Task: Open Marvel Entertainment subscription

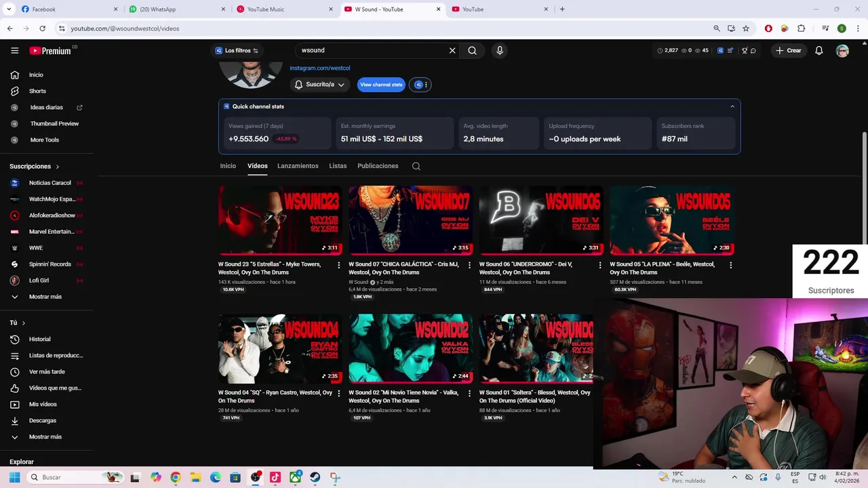Action: 46,231
